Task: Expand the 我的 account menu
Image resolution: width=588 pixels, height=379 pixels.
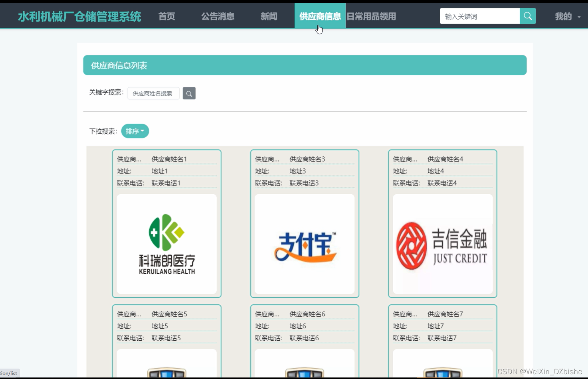Action: tap(568, 16)
